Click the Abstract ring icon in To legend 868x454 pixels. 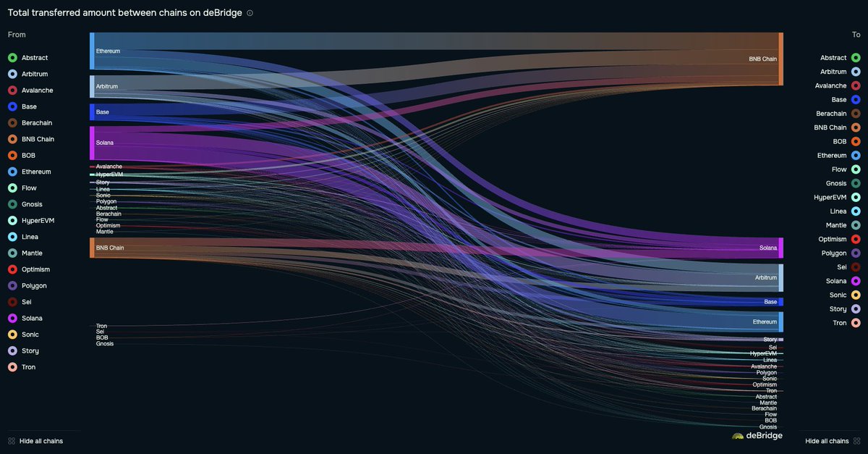click(856, 58)
